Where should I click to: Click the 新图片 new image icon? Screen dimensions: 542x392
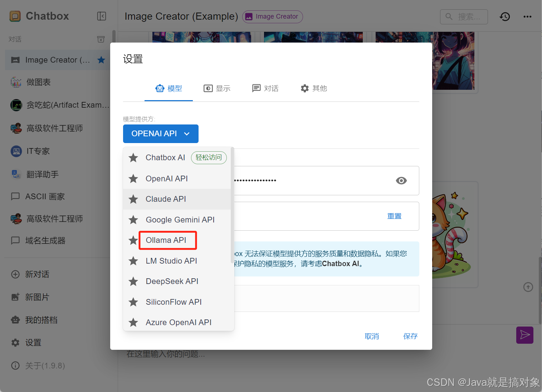coord(15,297)
